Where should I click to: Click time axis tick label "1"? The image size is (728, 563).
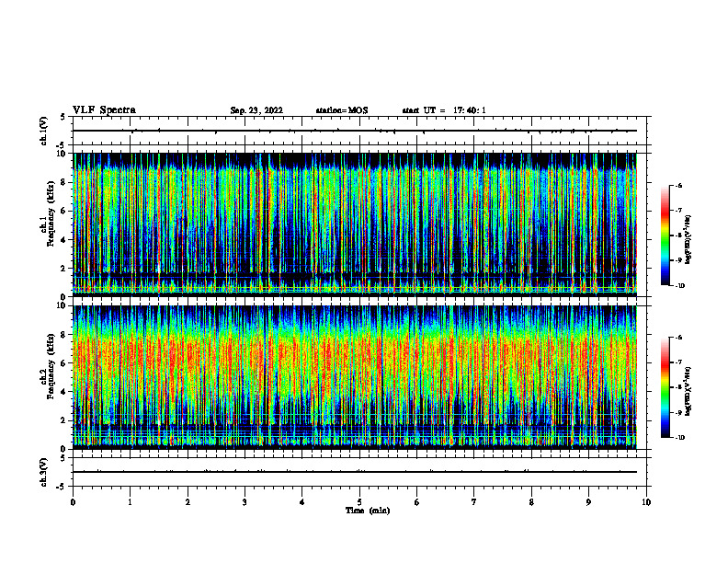click(x=130, y=502)
